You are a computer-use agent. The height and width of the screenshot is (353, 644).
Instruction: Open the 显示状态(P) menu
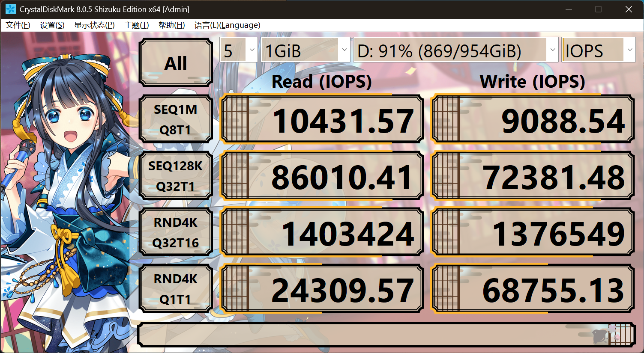point(94,25)
